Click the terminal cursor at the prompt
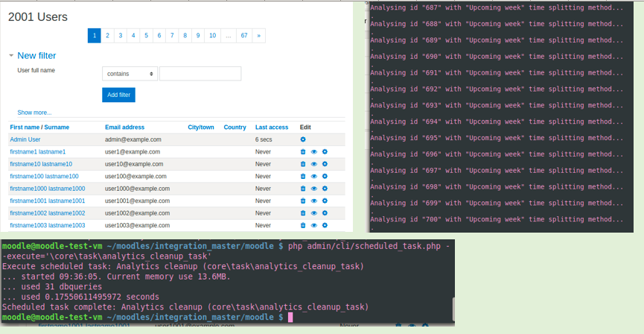Image resolution: width=644 pixels, height=334 pixels. coord(290,317)
